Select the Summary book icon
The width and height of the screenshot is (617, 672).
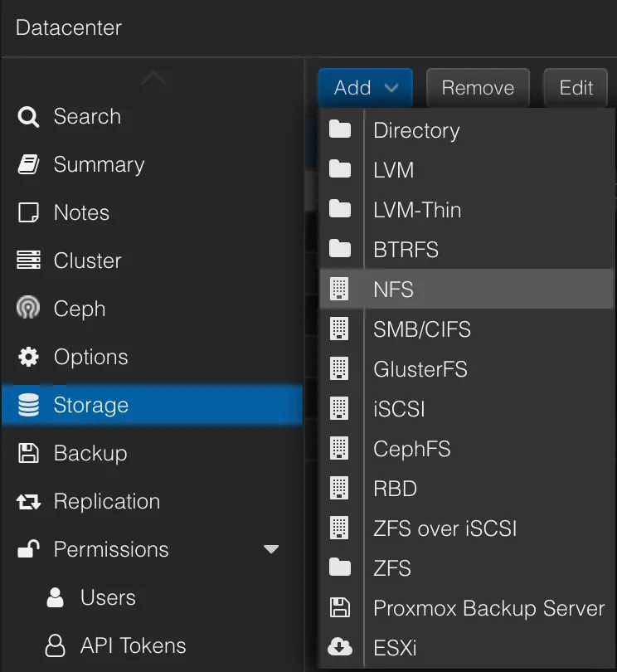(x=27, y=164)
